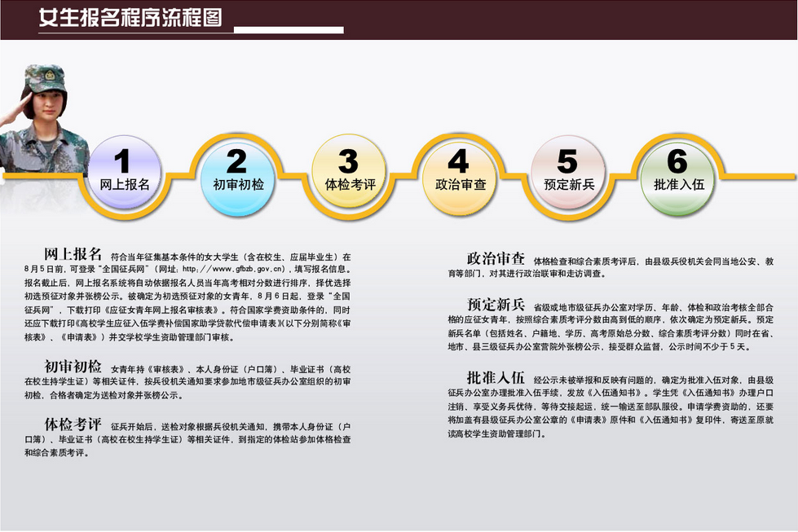Click the bold 体检考评 paragraph heading
This screenshot has width=798, height=532.
pos(73,424)
